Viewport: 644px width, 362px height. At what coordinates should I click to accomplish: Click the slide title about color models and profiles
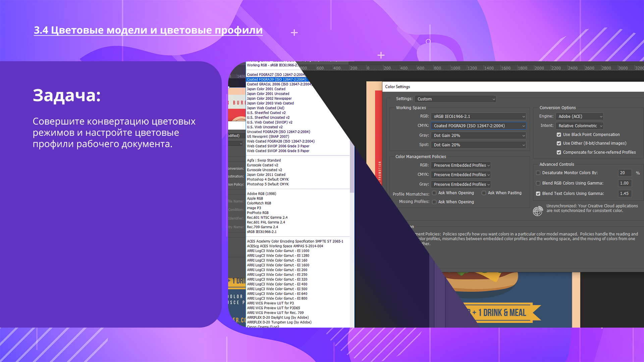point(148,30)
